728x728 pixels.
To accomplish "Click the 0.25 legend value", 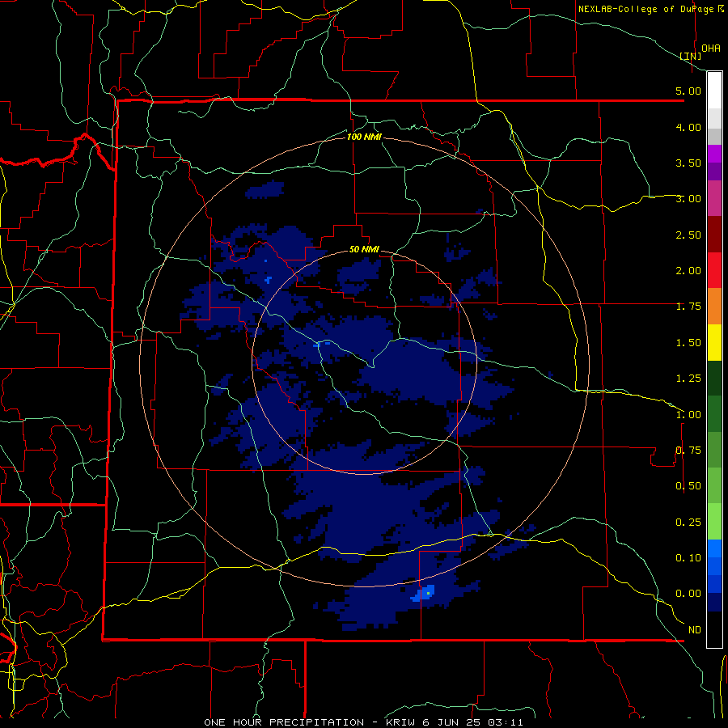I will [x=688, y=523].
